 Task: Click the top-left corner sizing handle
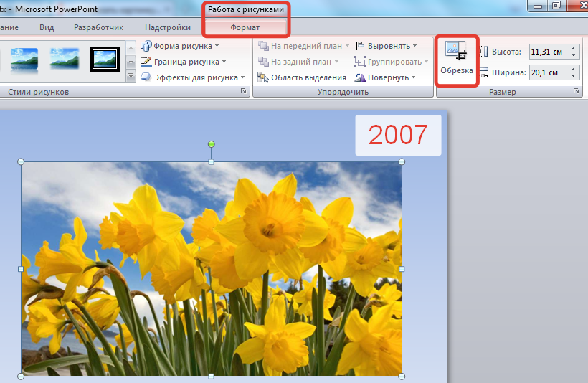[x=21, y=161]
